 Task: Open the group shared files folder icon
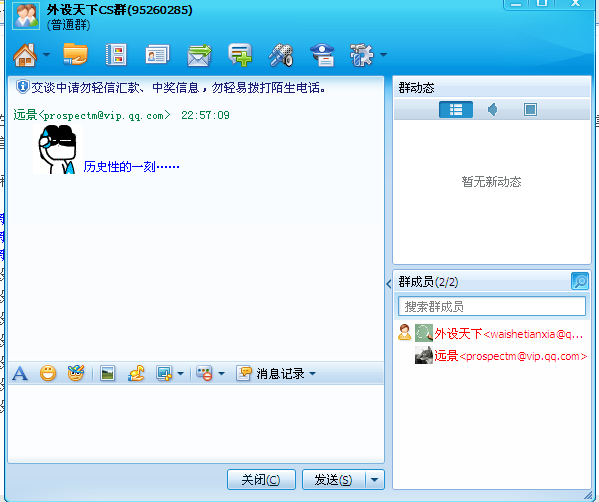coord(75,54)
